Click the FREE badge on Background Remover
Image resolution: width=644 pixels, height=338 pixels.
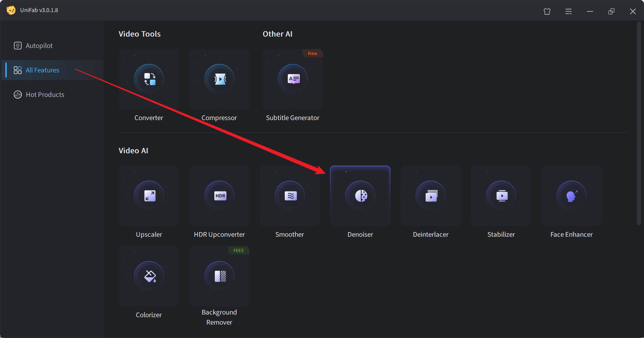pos(239,250)
